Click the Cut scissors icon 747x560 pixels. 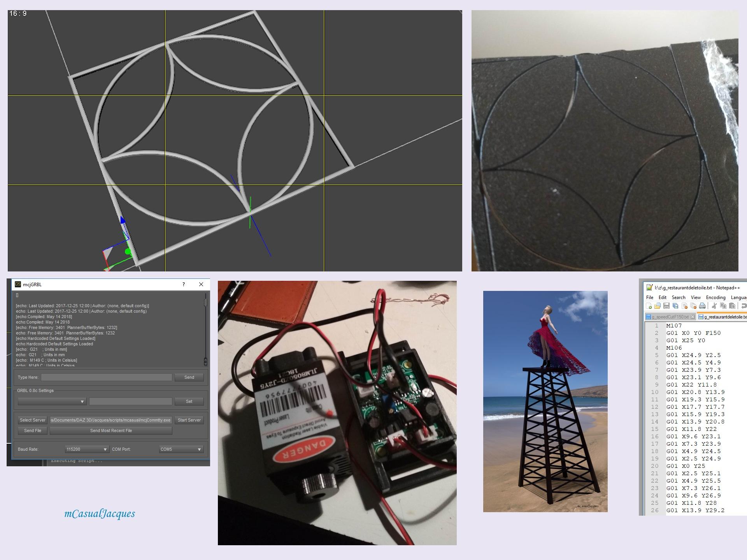[x=714, y=306]
